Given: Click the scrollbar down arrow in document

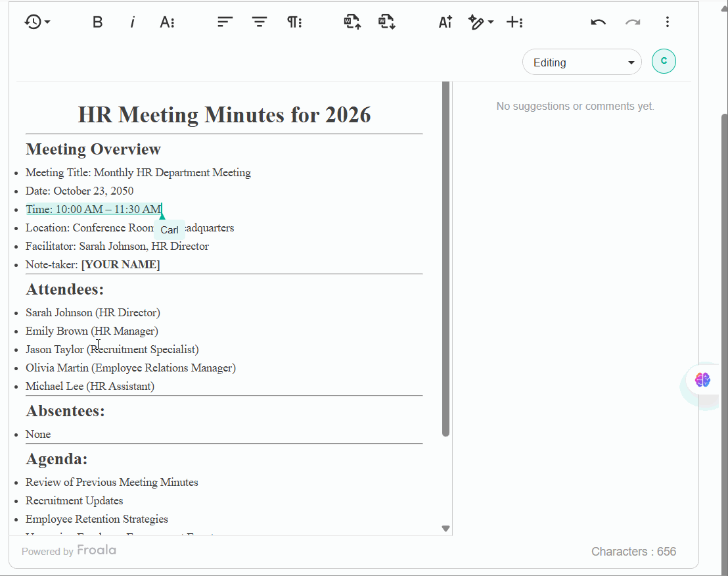Looking at the screenshot, I should 445,529.
